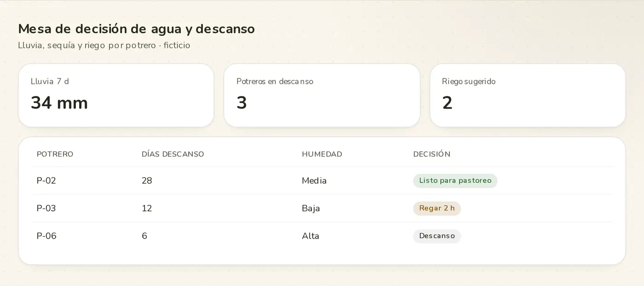Image resolution: width=644 pixels, height=286 pixels.
Task: Click the '34 mm' rainfall value
Action: pyautogui.click(x=59, y=103)
